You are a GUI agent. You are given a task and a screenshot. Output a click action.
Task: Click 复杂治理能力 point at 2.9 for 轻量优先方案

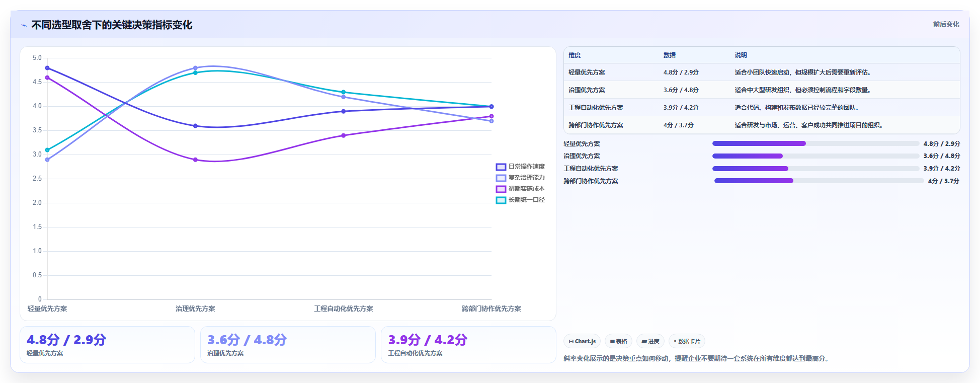pyautogui.click(x=47, y=160)
